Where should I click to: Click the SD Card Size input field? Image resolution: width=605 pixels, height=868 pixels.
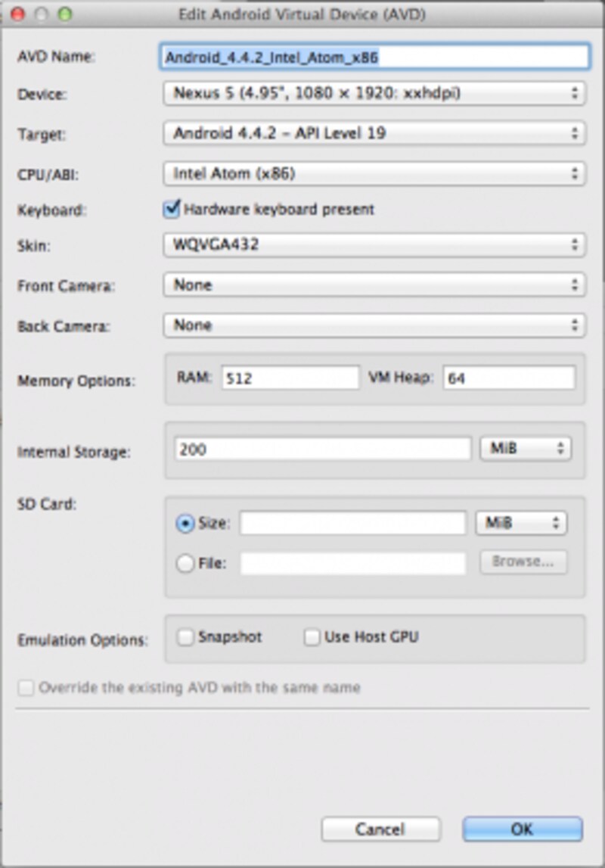tap(353, 523)
